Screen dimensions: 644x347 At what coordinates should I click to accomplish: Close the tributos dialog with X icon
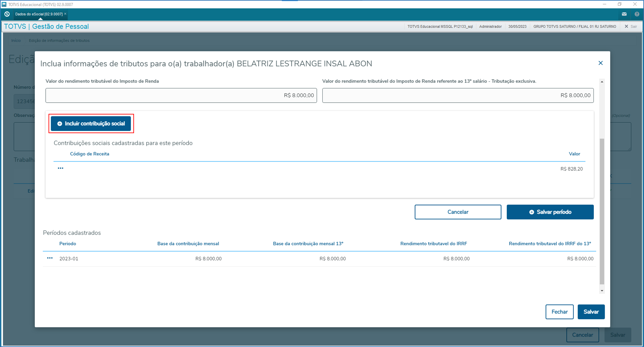tap(600, 63)
